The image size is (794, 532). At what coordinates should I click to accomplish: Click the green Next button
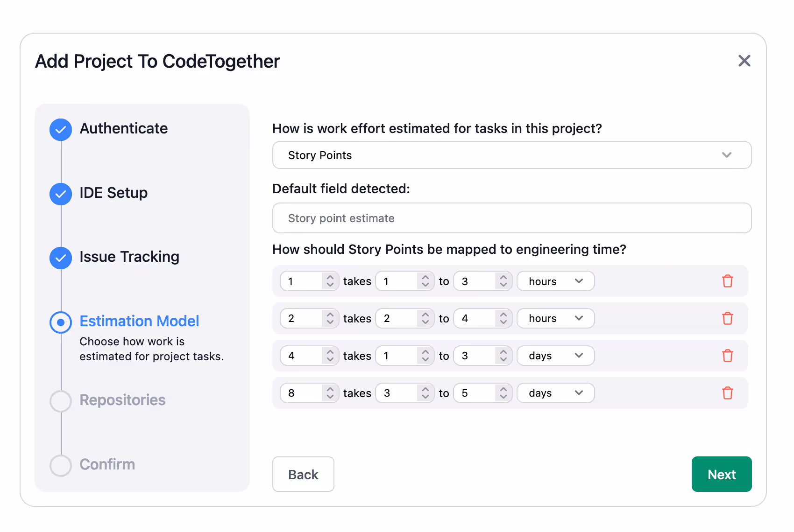722,474
